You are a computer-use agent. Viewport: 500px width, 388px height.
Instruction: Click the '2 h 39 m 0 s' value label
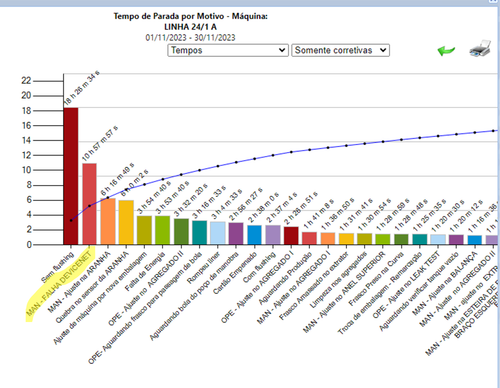pyautogui.click(x=263, y=207)
